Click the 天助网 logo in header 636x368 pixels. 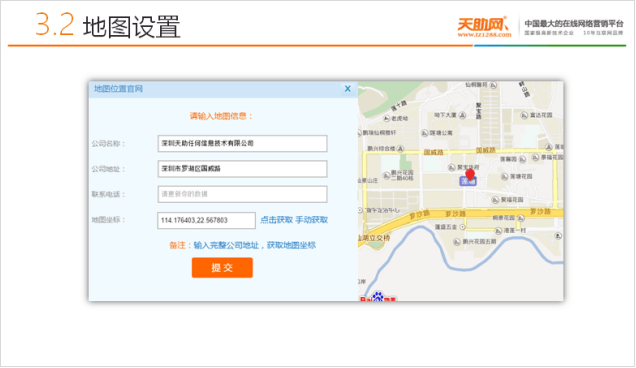484,27
